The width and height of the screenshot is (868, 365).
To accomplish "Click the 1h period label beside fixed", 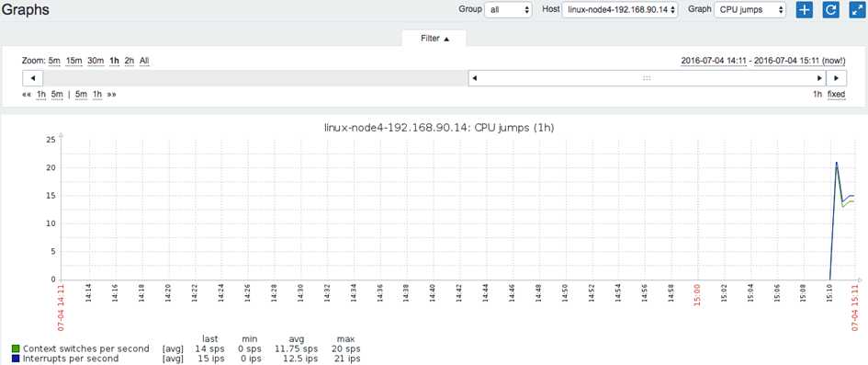I will [817, 94].
